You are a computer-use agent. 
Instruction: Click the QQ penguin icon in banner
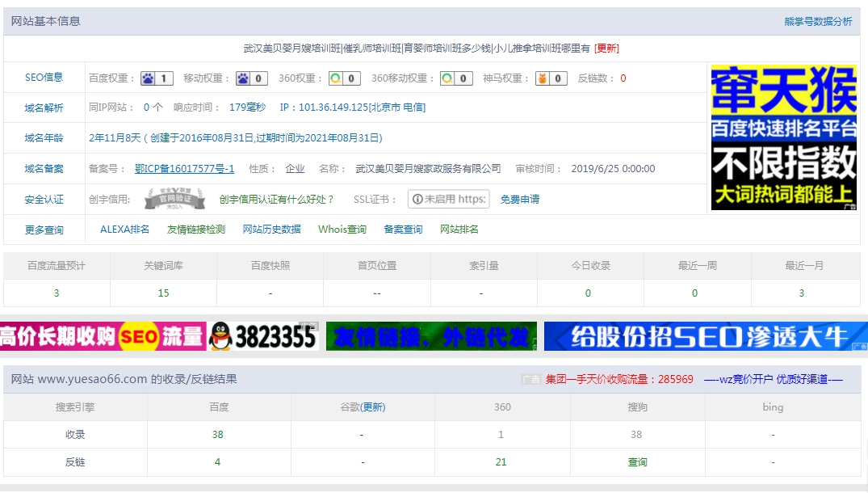[220, 336]
